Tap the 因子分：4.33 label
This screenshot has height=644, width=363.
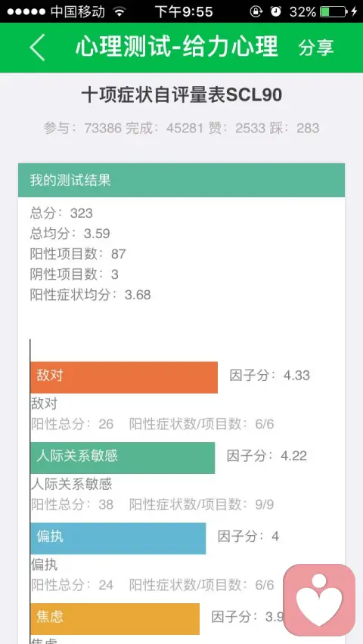[x=270, y=375]
